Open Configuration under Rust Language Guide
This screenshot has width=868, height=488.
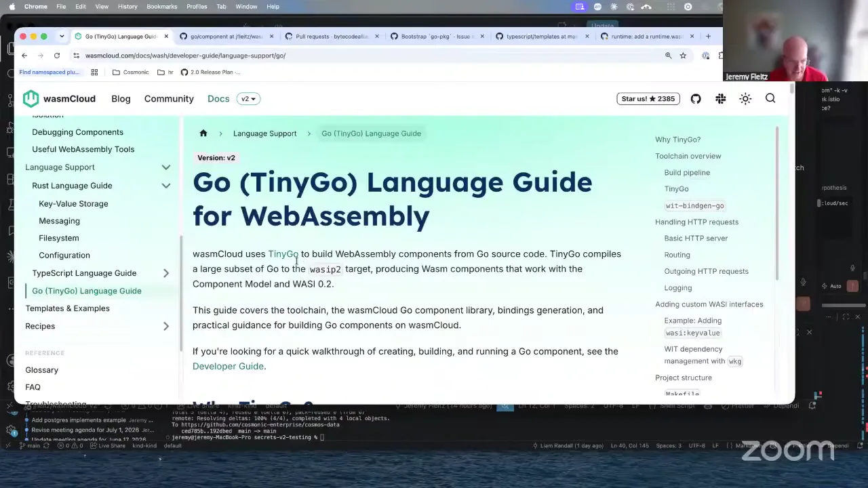tap(64, 256)
